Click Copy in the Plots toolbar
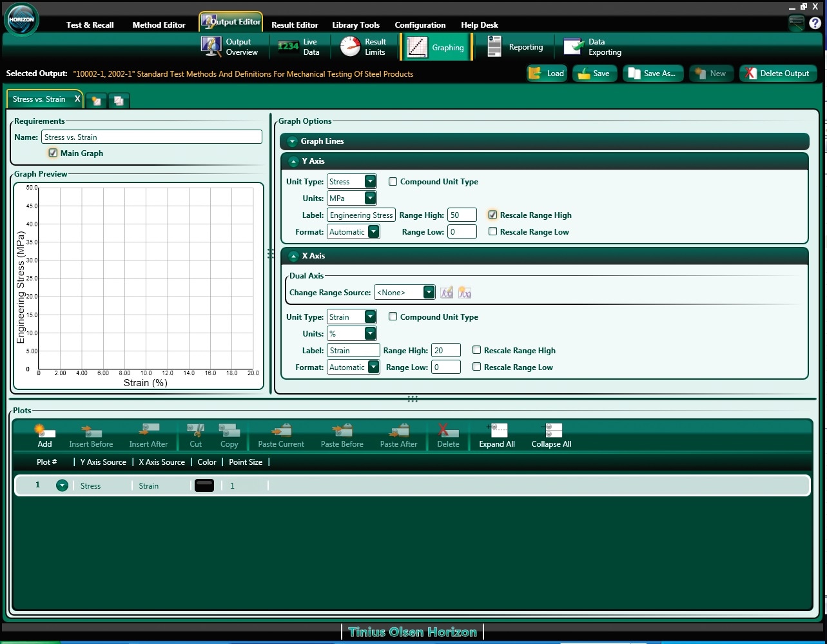Screen dimensions: 827x644 229,436
